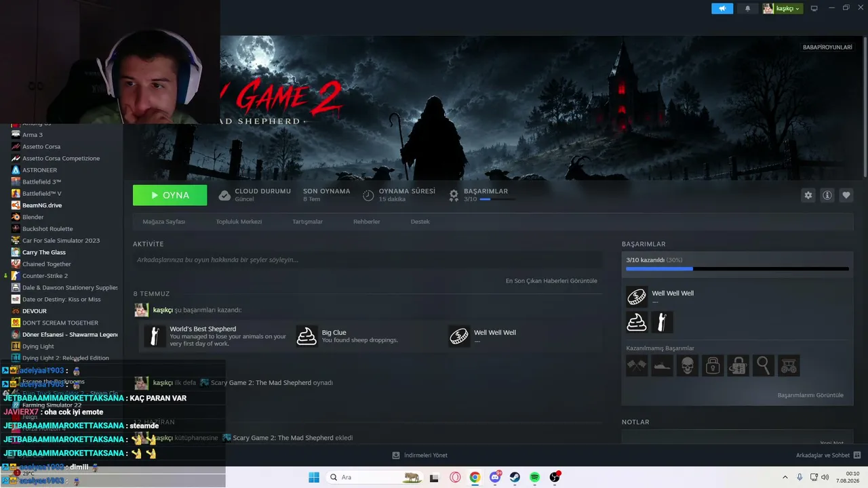The width and height of the screenshot is (868, 488).
Task: Go to the Topluluk Merkezi tab
Action: pyautogui.click(x=239, y=222)
